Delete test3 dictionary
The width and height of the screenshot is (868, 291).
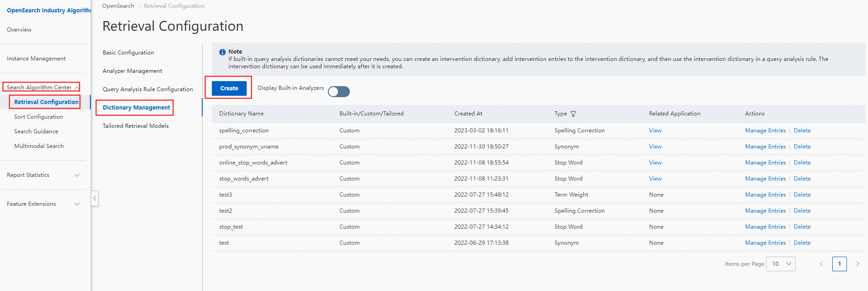pos(802,195)
